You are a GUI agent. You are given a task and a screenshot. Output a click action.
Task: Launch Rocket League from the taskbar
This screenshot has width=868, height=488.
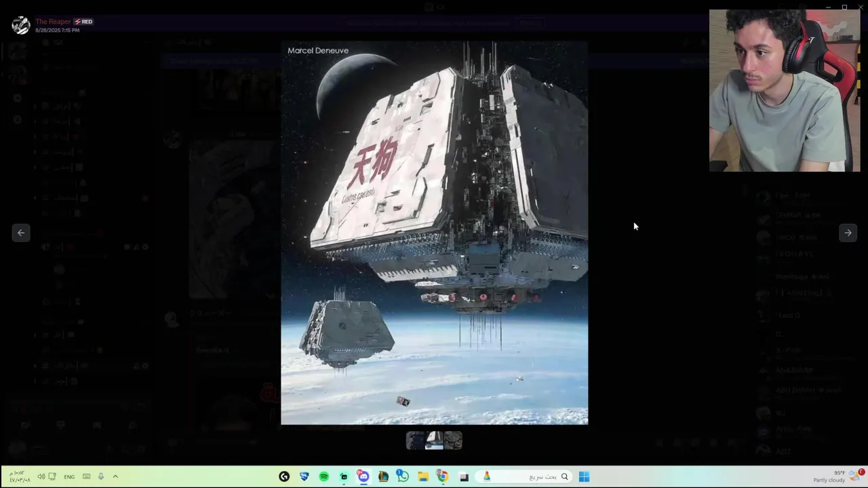304,476
